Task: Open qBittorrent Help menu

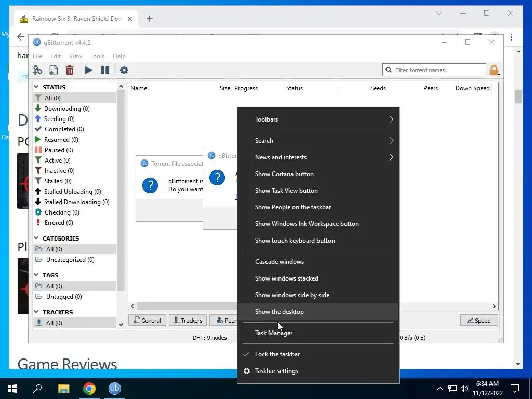Action: 119,56
